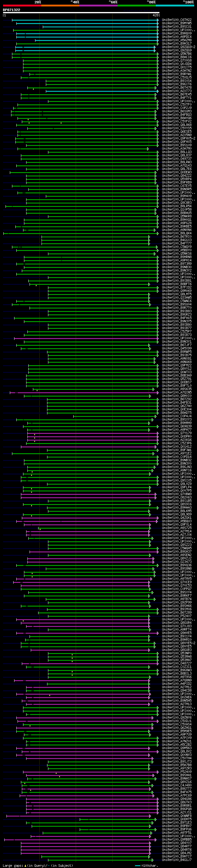Select hit UniRef100_C0P4J4

click(x=176, y=416)
